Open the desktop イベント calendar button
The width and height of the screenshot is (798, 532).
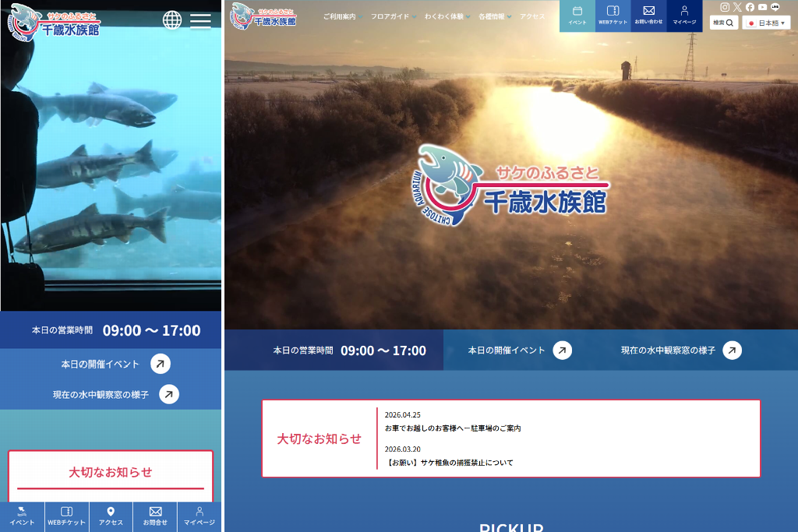577,16
